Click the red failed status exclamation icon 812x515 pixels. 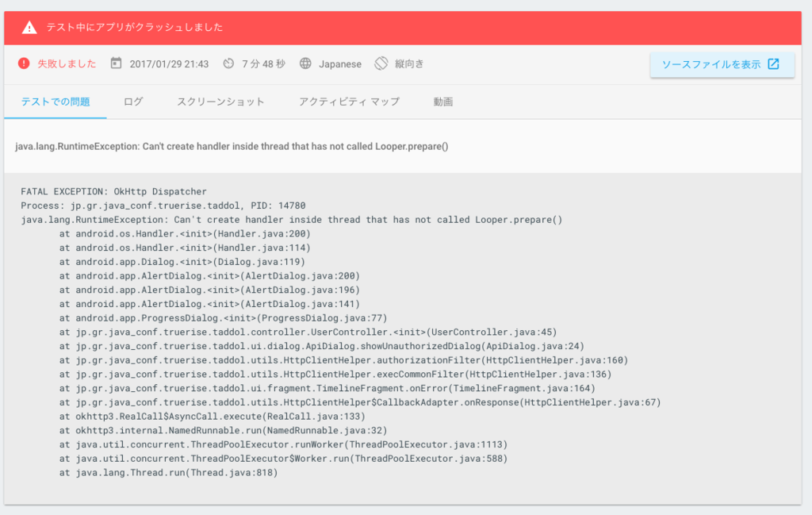[x=24, y=63]
